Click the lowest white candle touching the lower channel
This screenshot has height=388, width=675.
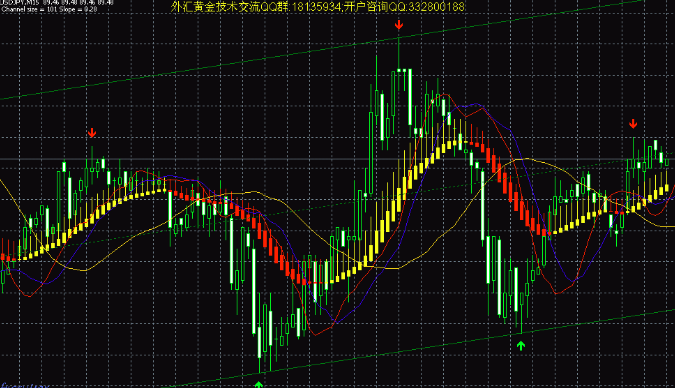[259, 342]
